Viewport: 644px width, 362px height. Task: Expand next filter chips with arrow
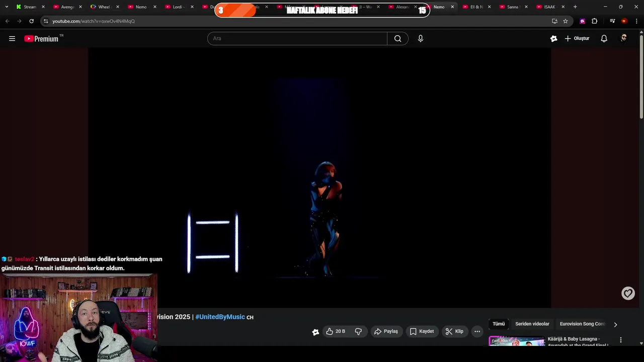point(615,324)
